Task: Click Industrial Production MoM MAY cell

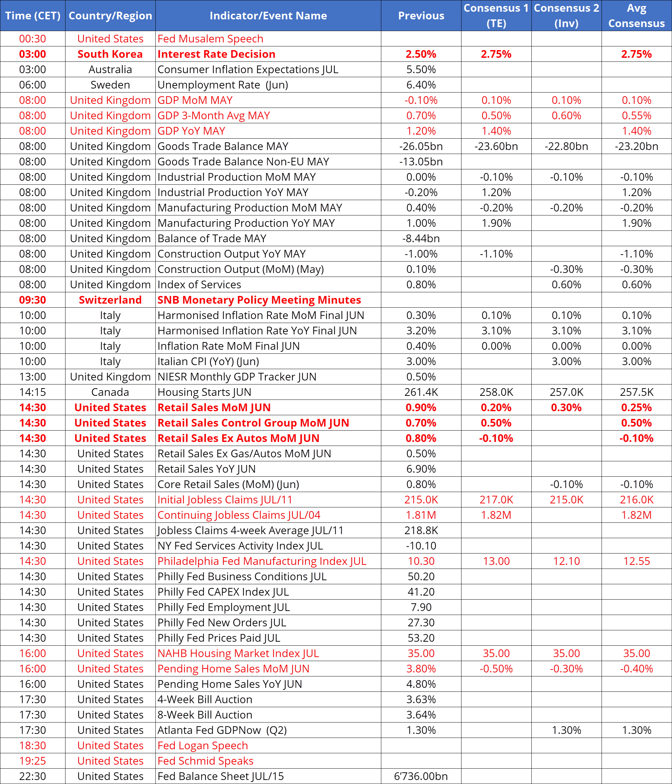Action: click(268, 177)
